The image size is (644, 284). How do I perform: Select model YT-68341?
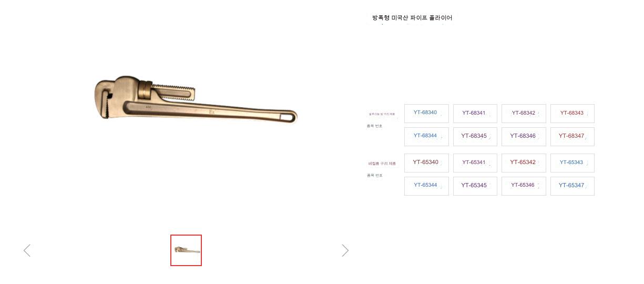point(475,113)
